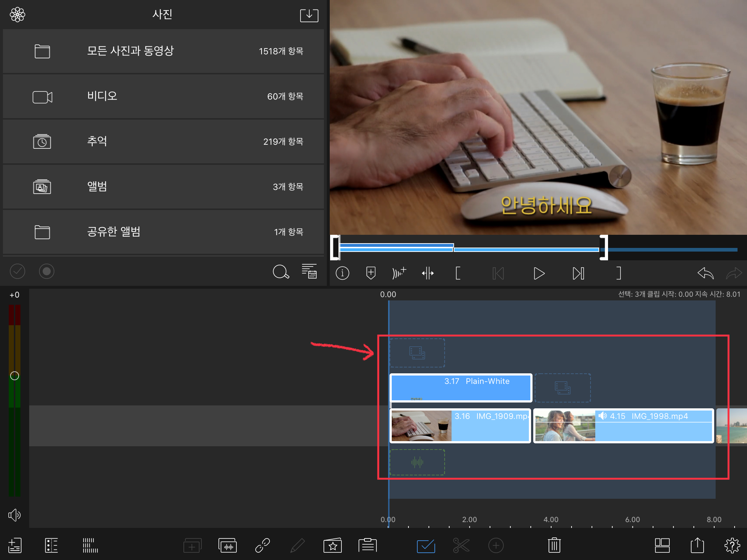Toggle the record circle button
This screenshot has height=560, width=747.
point(47,271)
